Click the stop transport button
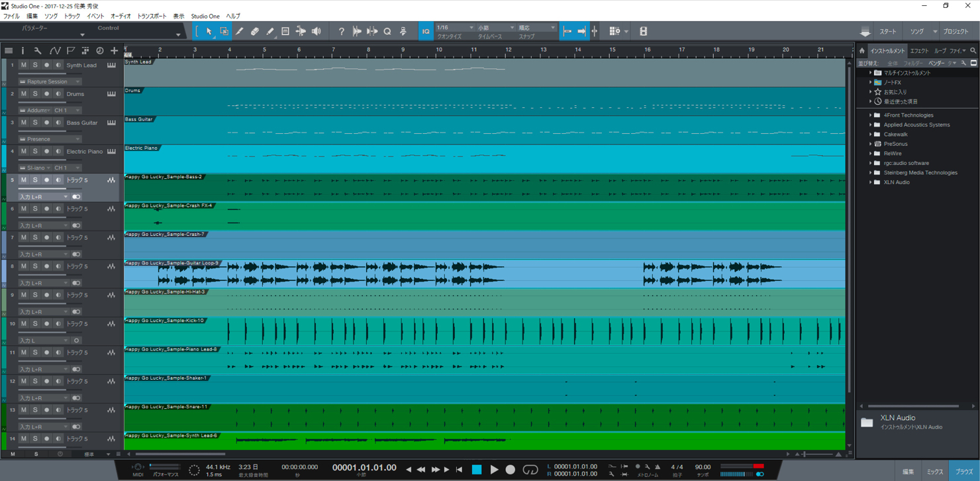The image size is (980, 481). tap(476, 469)
